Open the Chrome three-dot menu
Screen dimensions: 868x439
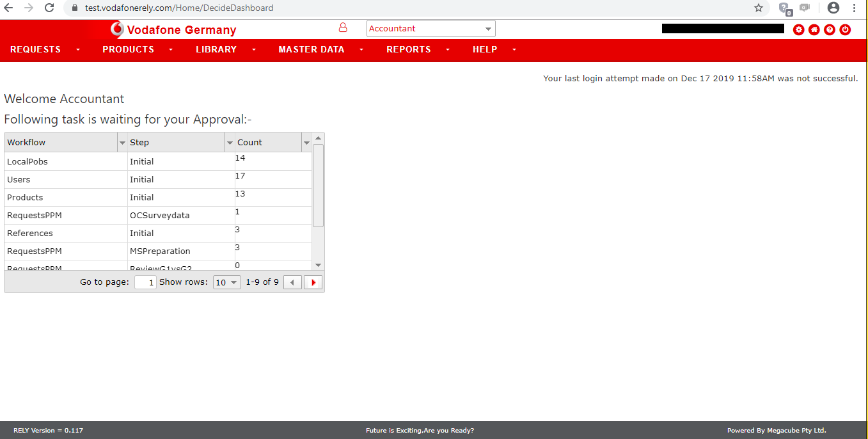854,8
